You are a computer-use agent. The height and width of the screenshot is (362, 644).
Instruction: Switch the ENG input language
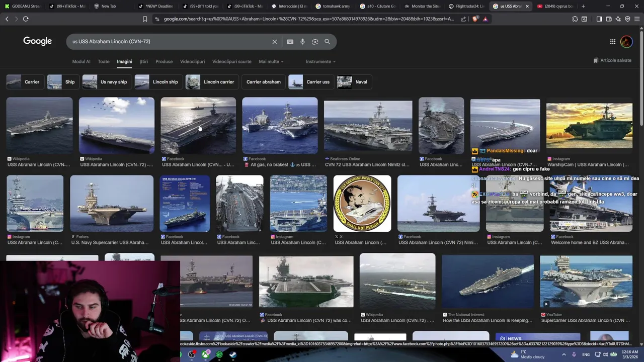click(x=586, y=355)
